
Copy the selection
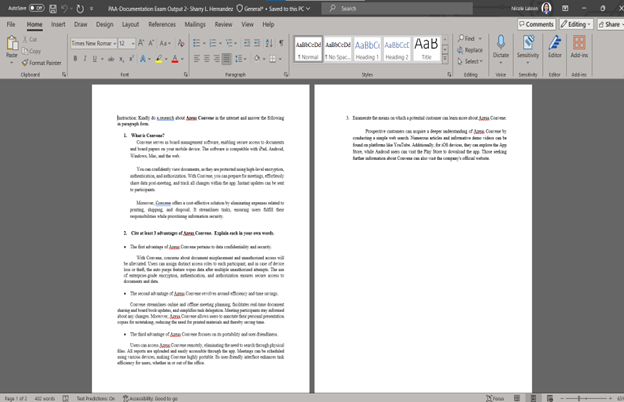31,51
